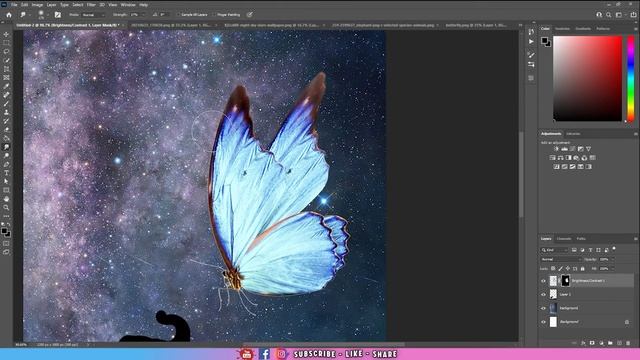Open the Mode dropdown in options bar

point(93,15)
